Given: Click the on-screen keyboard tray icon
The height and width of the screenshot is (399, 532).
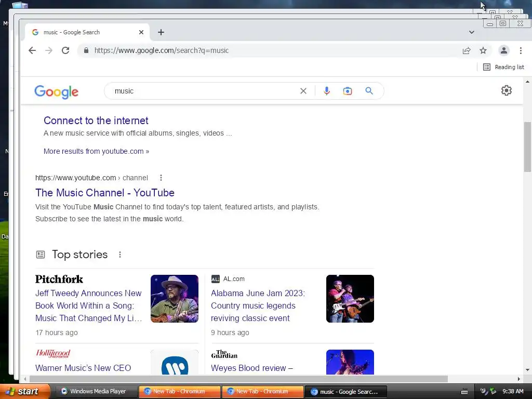Looking at the screenshot, I should (464, 392).
